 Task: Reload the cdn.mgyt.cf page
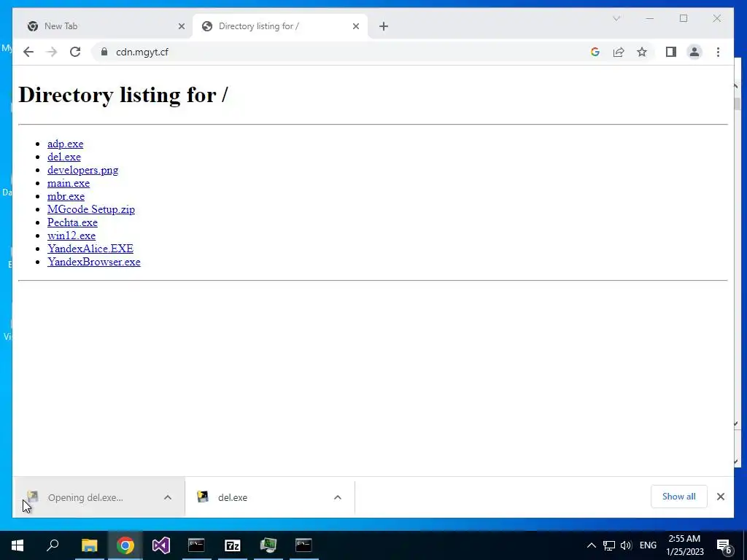(x=75, y=52)
